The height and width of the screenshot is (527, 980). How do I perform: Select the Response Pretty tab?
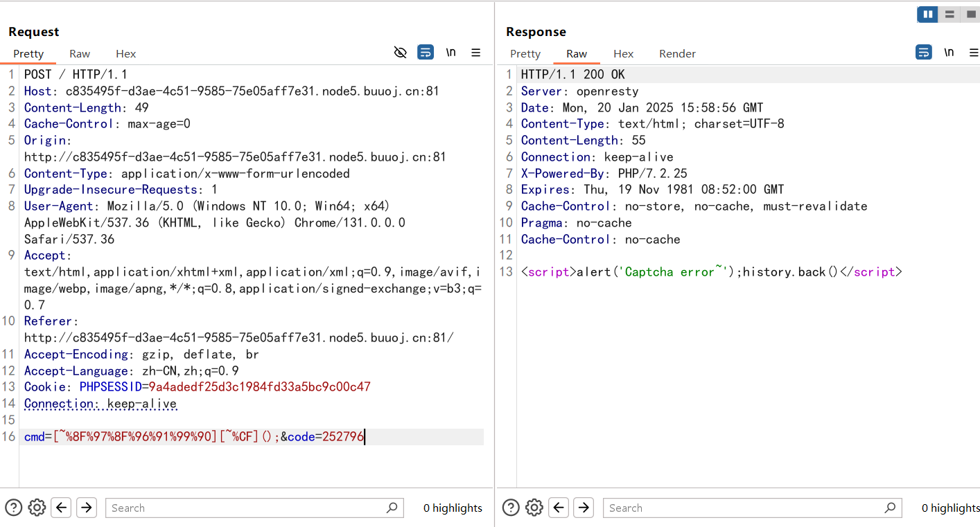[525, 53]
